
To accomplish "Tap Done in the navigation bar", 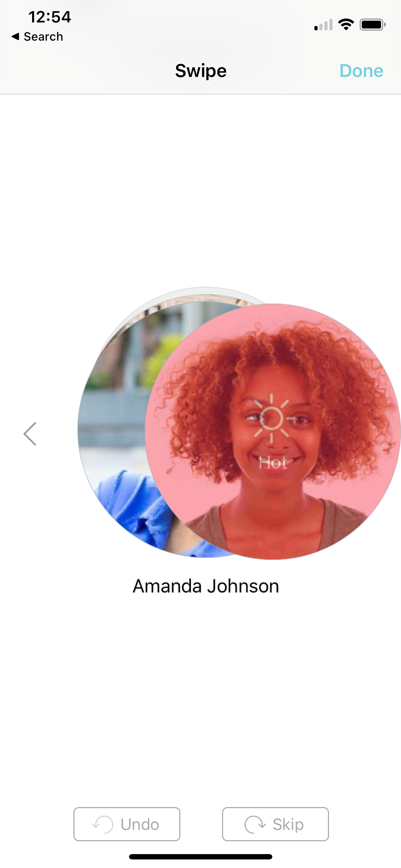I will [361, 71].
